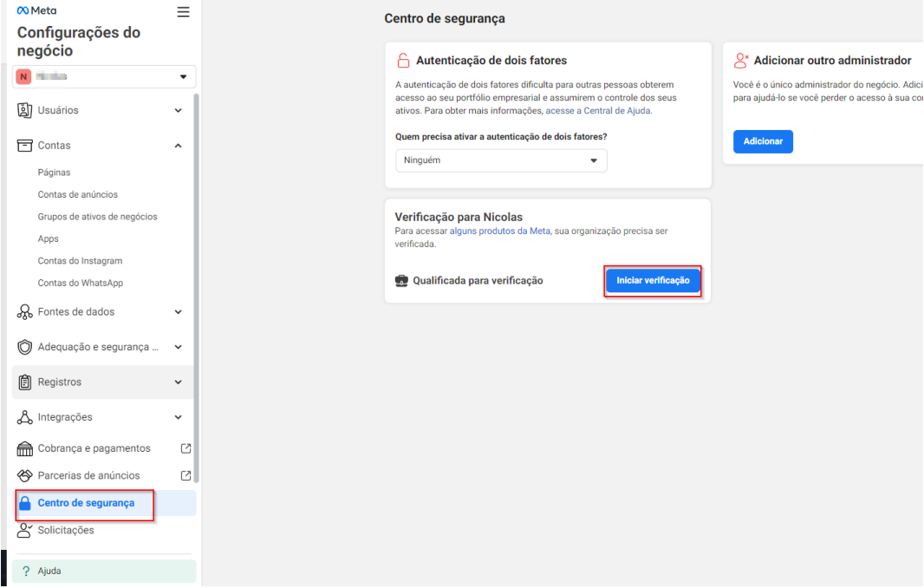The height and width of the screenshot is (588, 924).
Task: Click the Verificação para Nicolas heading
Action: tap(459, 217)
